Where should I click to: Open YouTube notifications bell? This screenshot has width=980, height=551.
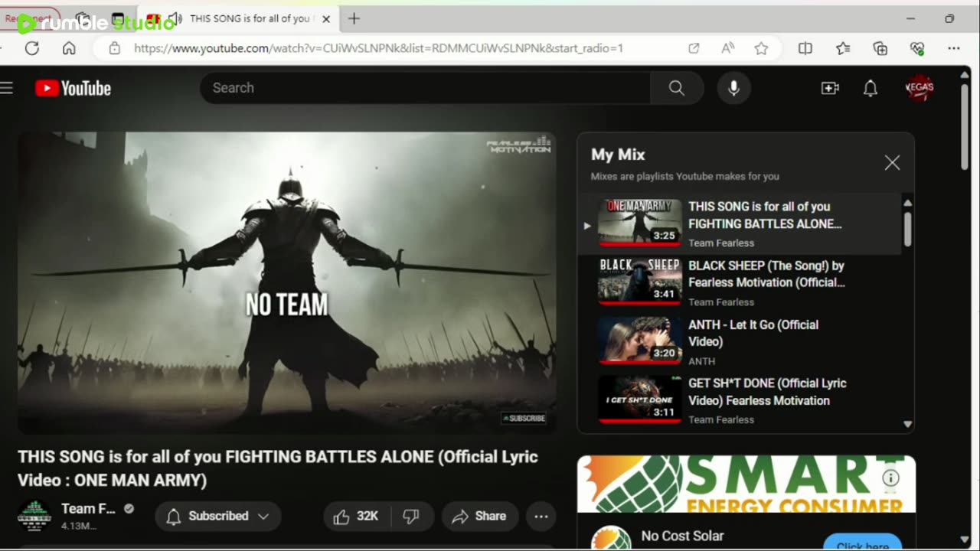pos(871,88)
